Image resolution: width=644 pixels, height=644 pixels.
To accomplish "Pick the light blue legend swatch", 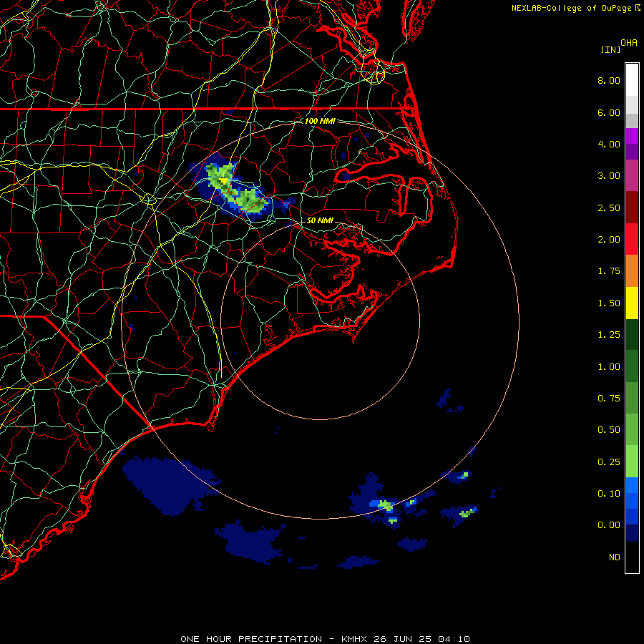I will (632, 485).
